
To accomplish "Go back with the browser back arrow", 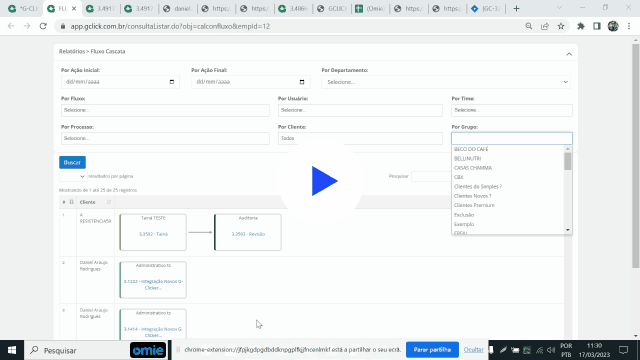I will [11, 26].
